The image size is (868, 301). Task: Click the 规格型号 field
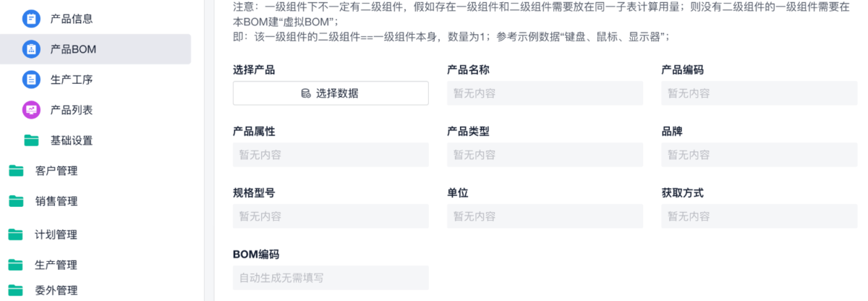click(x=331, y=216)
